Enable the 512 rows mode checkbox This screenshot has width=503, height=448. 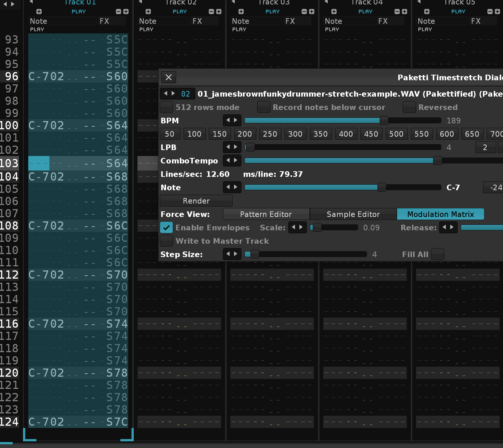click(166, 107)
